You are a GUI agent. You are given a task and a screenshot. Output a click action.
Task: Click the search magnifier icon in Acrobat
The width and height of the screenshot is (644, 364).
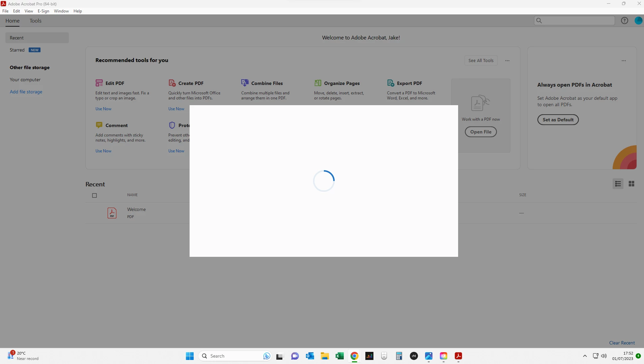click(x=539, y=21)
